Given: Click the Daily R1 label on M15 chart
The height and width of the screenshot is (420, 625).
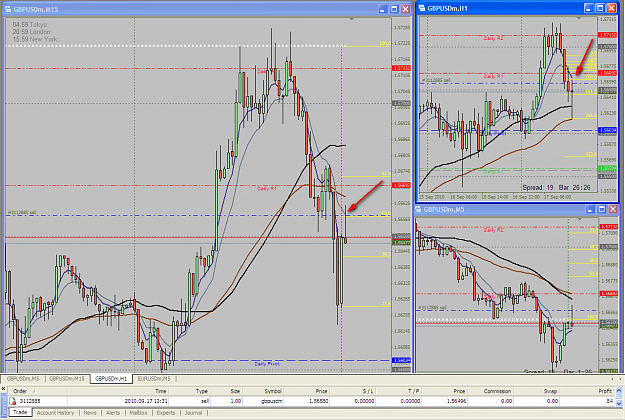Looking at the screenshot, I should (266, 188).
